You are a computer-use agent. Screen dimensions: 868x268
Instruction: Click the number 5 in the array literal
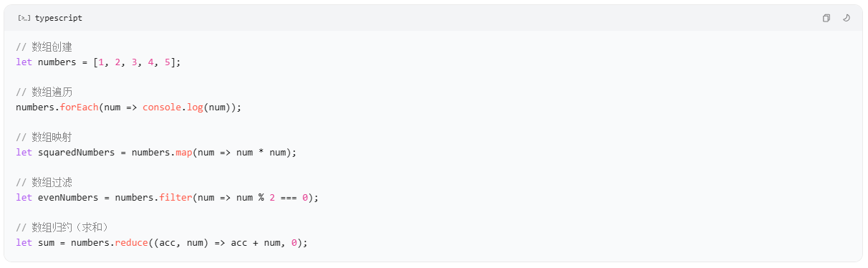pyautogui.click(x=167, y=62)
